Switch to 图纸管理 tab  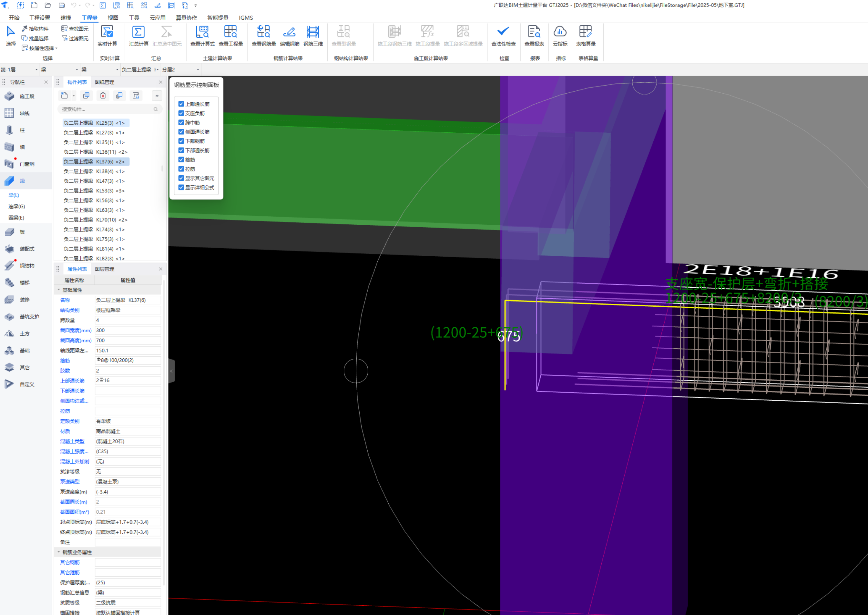(x=105, y=82)
